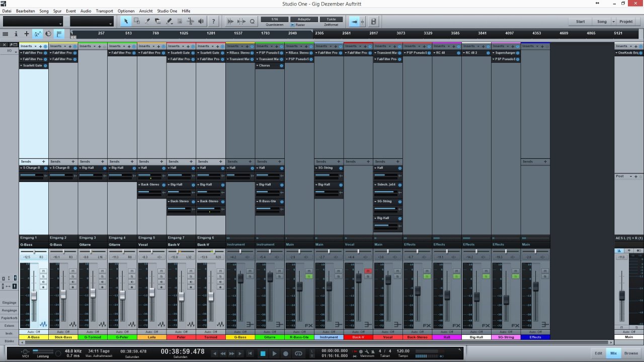Record-arm the G-Peter channel
The height and width of the screenshot is (362, 644).
point(132,287)
